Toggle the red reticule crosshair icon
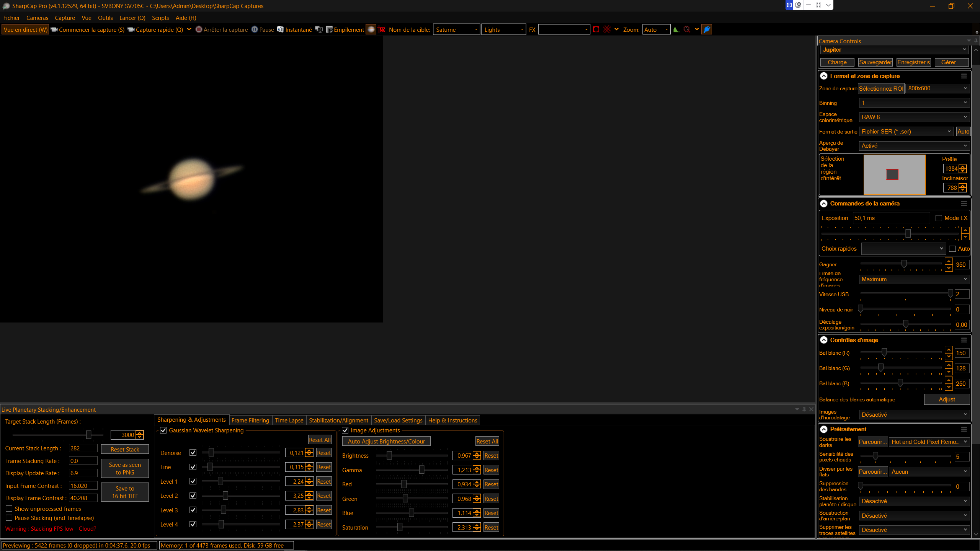The image size is (980, 551). click(607, 29)
